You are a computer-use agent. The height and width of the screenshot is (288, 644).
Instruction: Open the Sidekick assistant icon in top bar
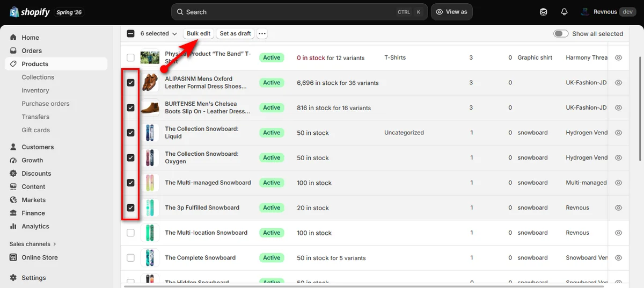(544, 12)
